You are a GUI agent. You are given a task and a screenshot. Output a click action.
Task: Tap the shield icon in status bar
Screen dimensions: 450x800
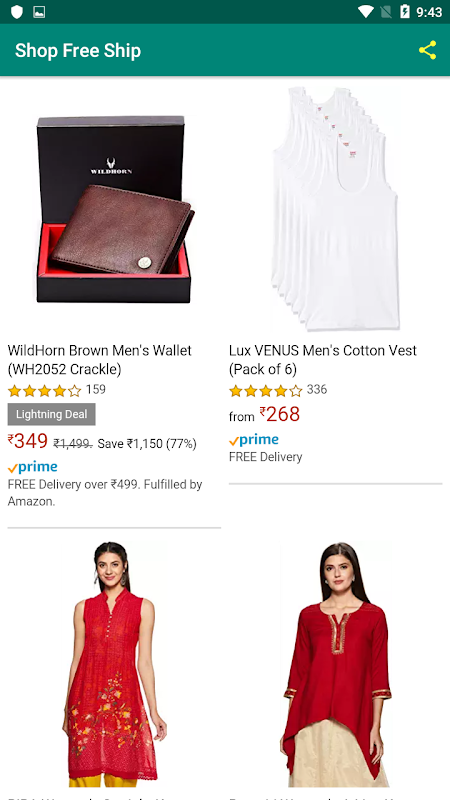17,12
